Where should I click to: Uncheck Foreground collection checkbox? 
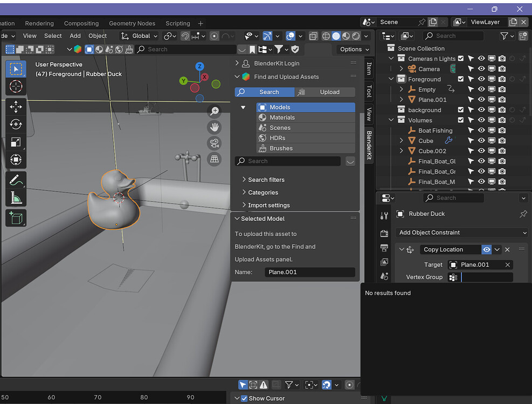pos(461,79)
